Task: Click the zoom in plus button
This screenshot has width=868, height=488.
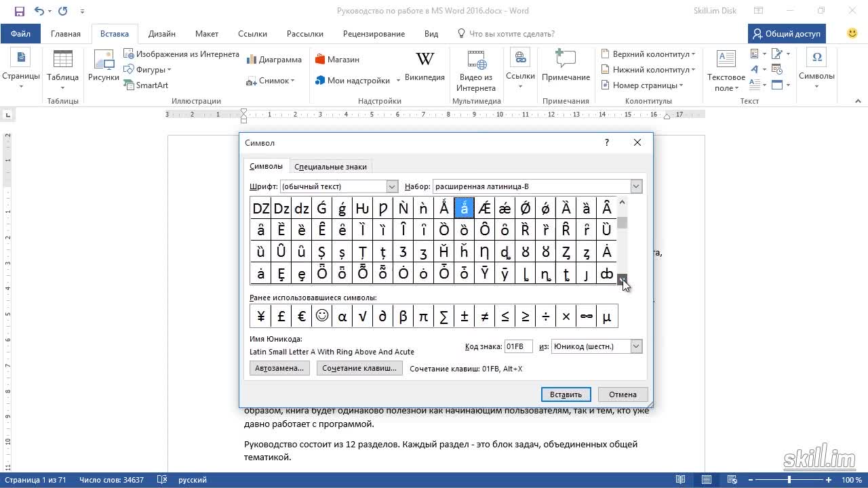Action: (829, 480)
